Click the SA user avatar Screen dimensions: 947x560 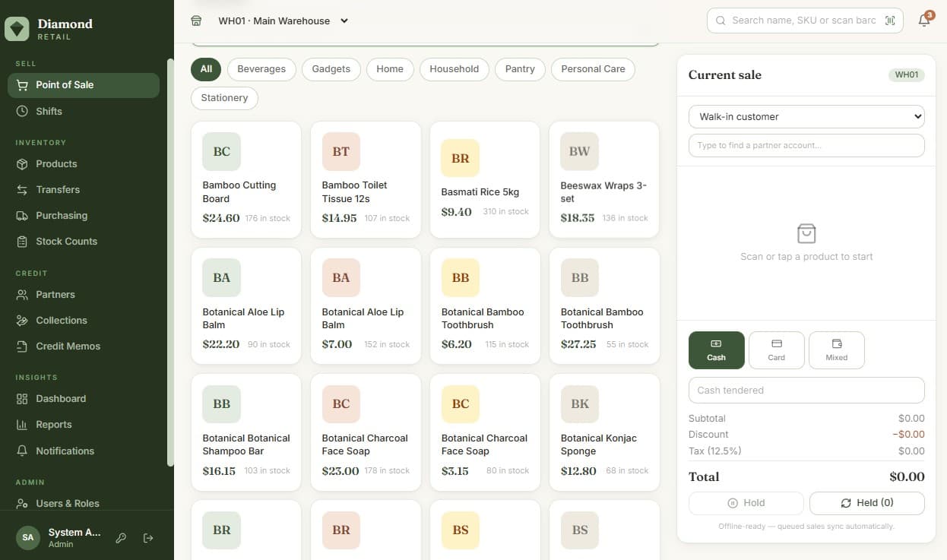coord(28,537)
